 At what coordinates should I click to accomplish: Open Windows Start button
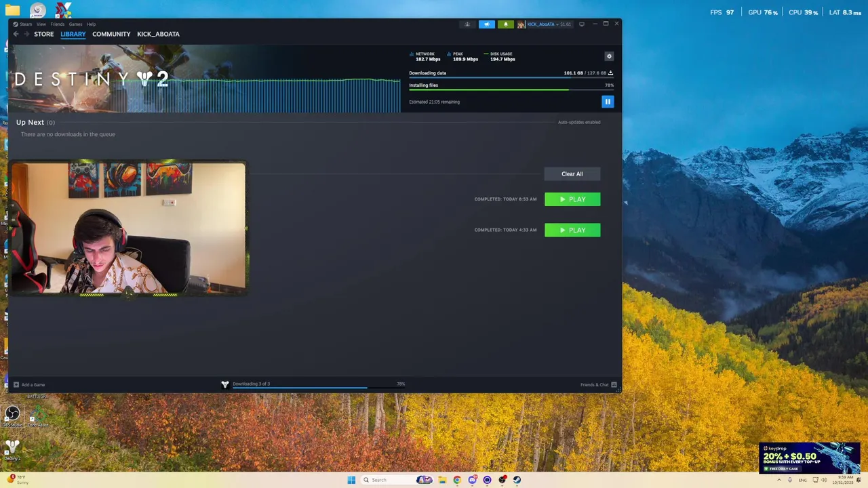(x=351, y=480)
